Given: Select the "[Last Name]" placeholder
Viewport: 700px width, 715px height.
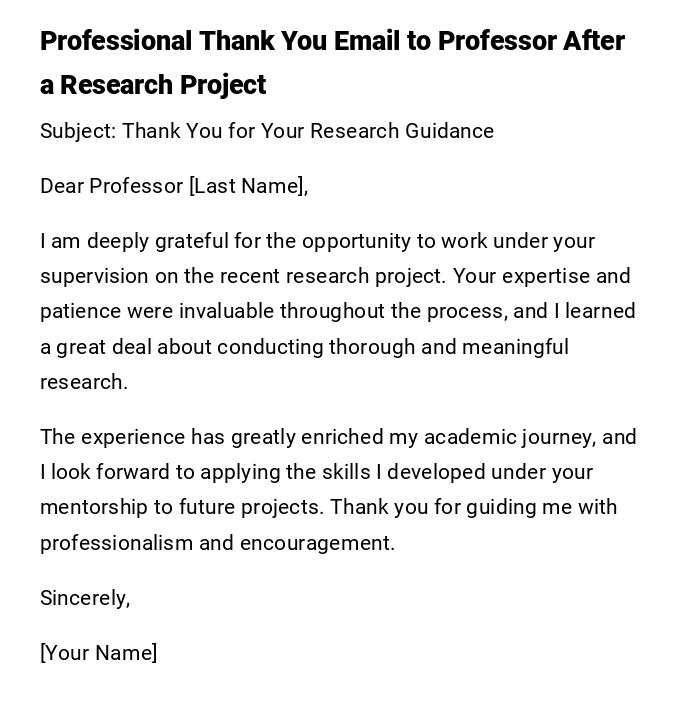Looking at the screenshot, I should (247, 186).
